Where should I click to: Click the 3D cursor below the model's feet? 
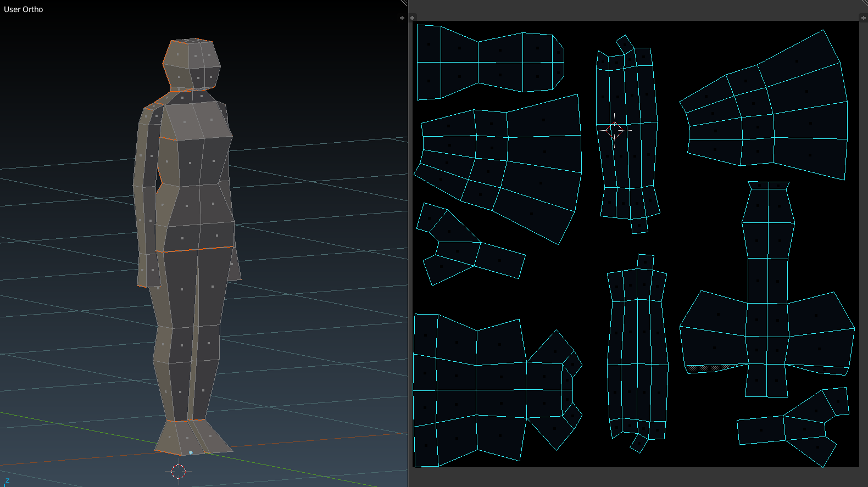click(179, 472)
